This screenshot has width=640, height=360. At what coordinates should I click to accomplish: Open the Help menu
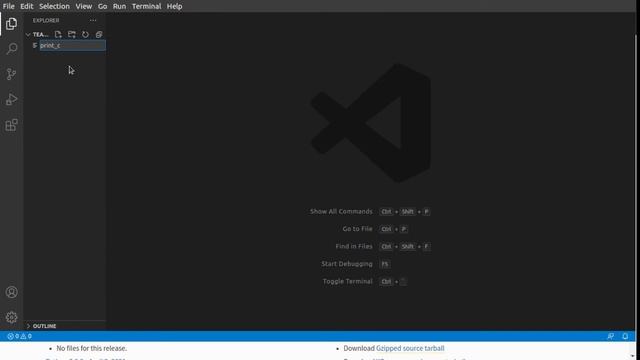[x=174, y=6]
